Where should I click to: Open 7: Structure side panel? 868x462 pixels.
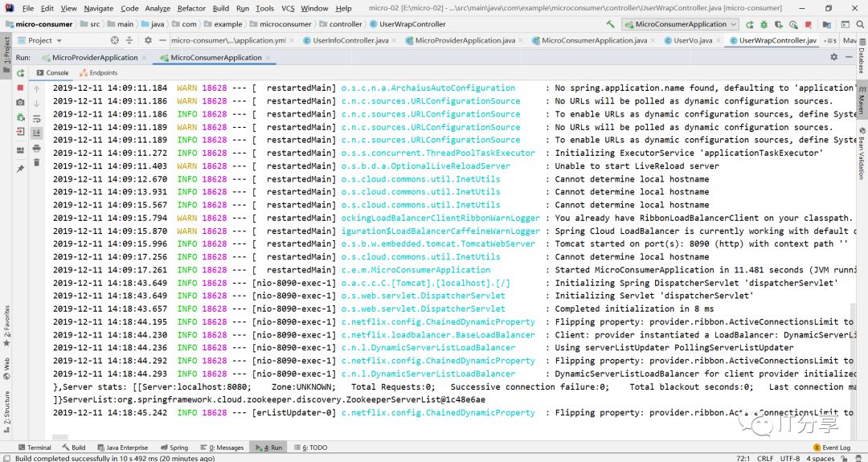6,411
